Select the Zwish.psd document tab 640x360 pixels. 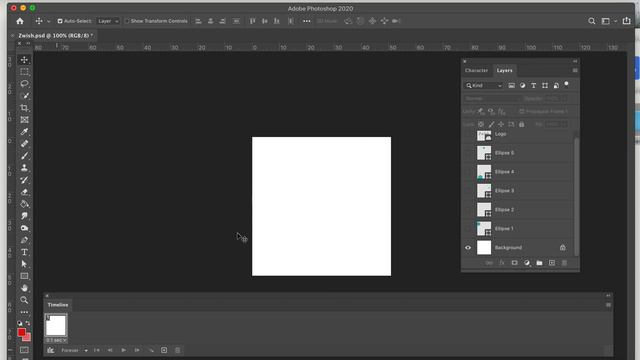click(x=55, y=36)
